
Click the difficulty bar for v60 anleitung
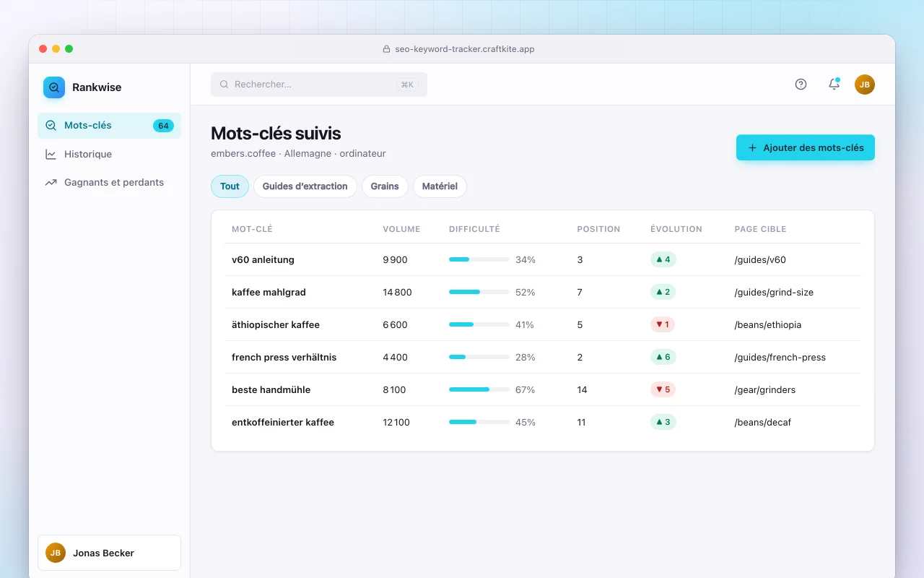point(479,259)
